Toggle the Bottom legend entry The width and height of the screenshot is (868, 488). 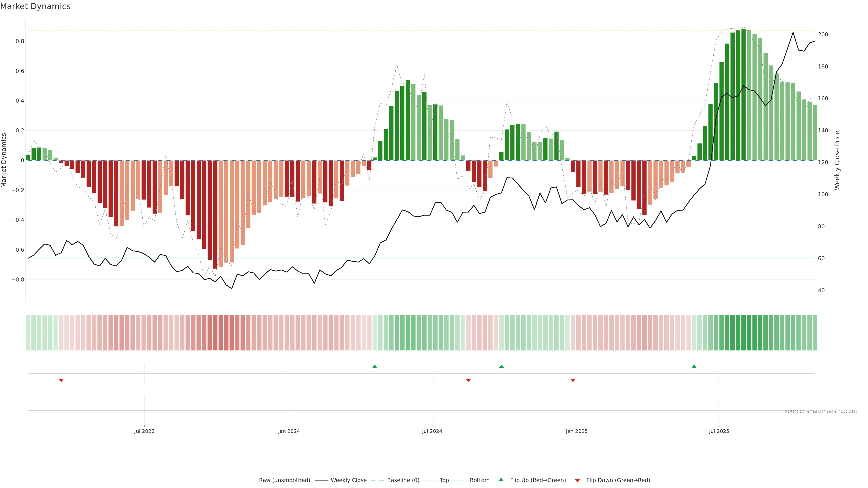point(479,480)
